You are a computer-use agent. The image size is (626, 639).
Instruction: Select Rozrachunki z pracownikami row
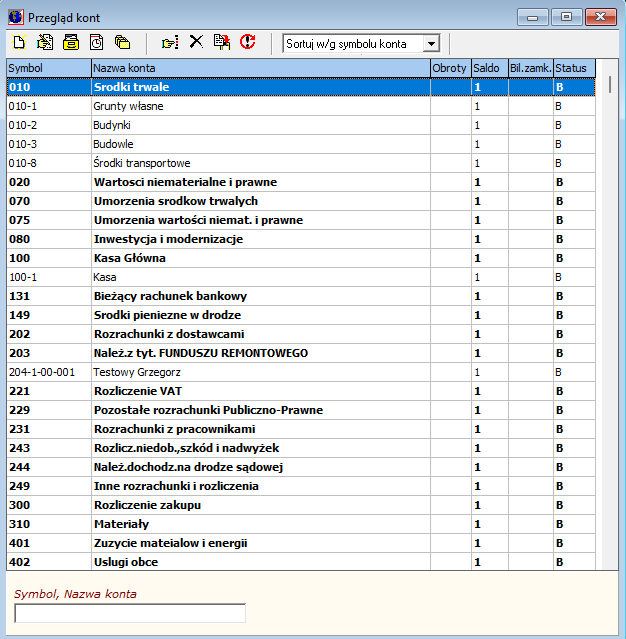301,429
